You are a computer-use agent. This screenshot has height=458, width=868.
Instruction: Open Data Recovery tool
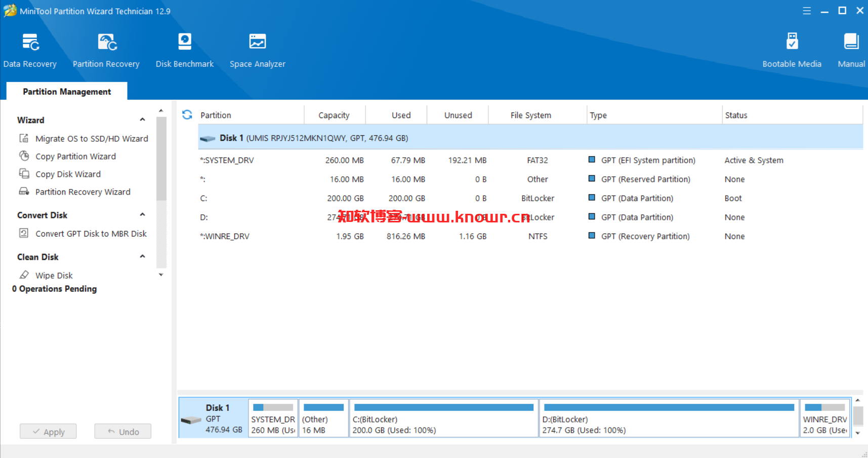click(x=30, y=50)
